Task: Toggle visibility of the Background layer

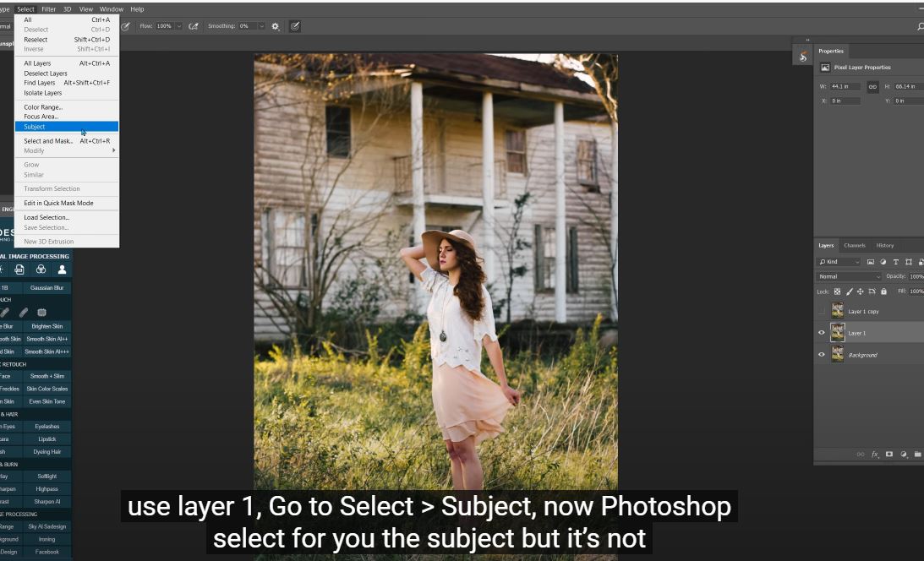Action: (x=821, y=355)
